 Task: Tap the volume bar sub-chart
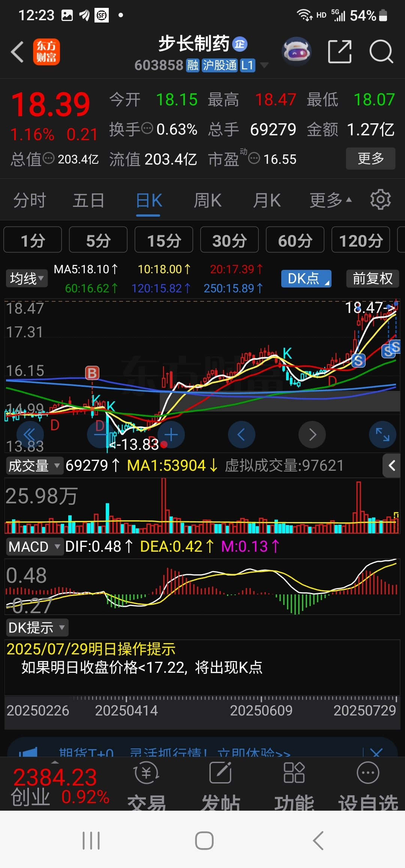click(x=202, y=506)
